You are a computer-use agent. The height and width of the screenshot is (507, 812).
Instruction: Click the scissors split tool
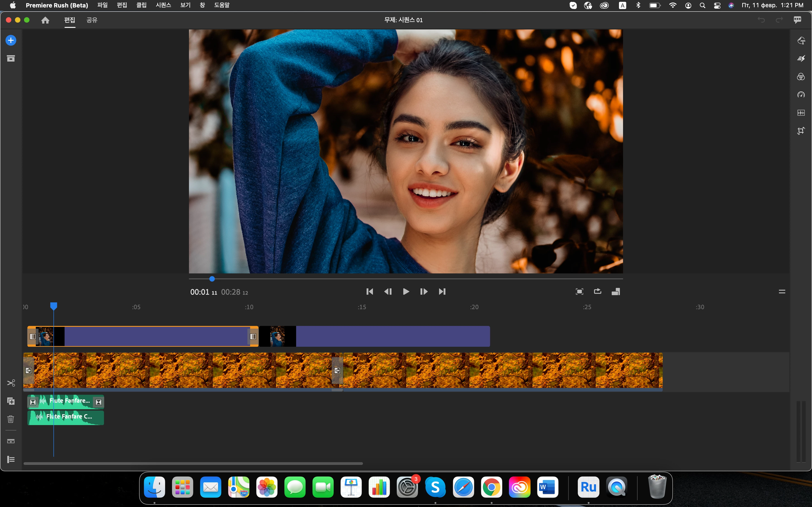[x=11, y=383]
